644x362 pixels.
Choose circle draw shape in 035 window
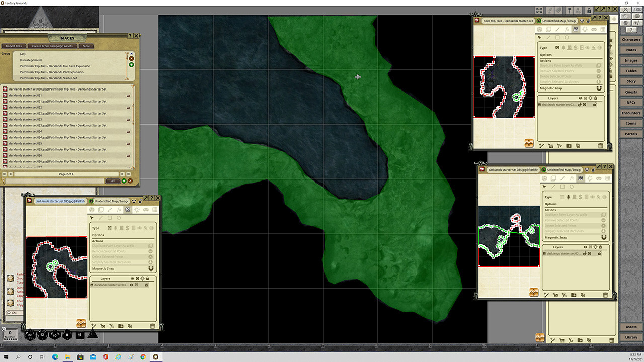(x=119, y=218)
